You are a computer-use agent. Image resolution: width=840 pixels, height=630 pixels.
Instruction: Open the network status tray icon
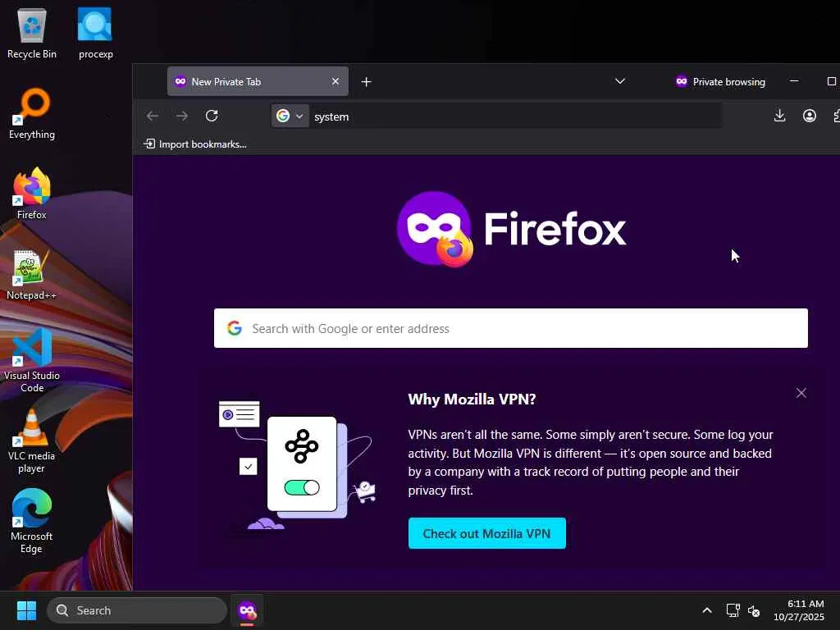click(733, 610)
